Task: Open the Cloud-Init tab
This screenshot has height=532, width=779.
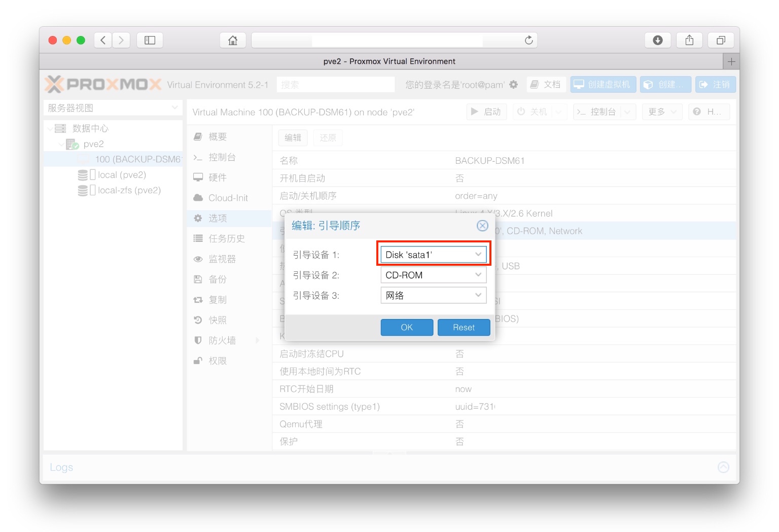Action: point(229,198)
